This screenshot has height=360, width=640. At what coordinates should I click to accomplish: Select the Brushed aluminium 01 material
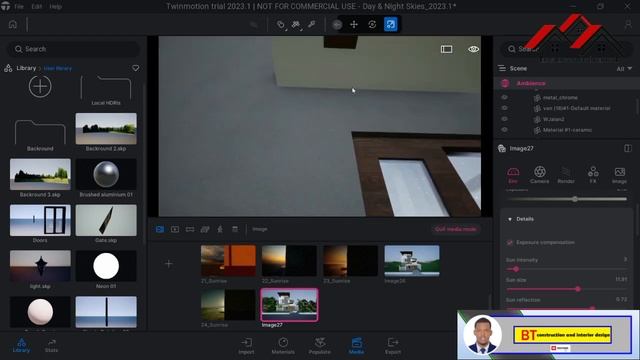click(106, 174)
